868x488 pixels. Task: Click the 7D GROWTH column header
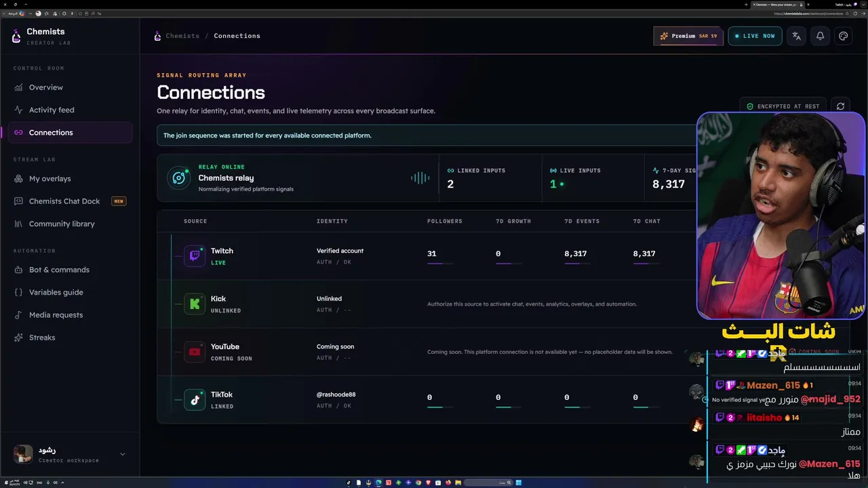click(513, 221)
